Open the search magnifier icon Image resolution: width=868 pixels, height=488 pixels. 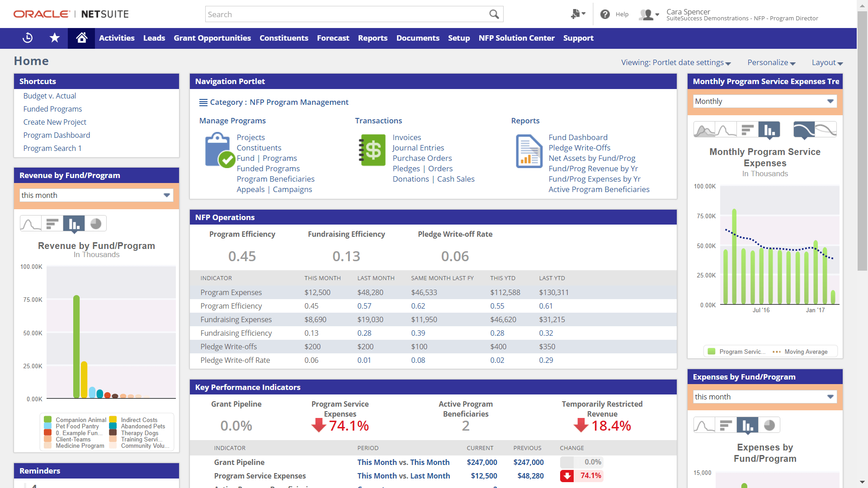tap(494, 14)
